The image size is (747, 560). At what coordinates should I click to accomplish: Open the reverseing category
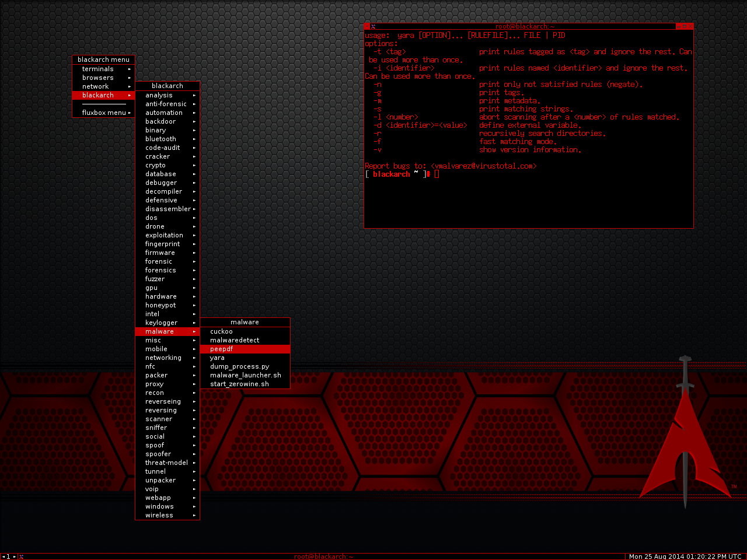(x=167, y=401)
